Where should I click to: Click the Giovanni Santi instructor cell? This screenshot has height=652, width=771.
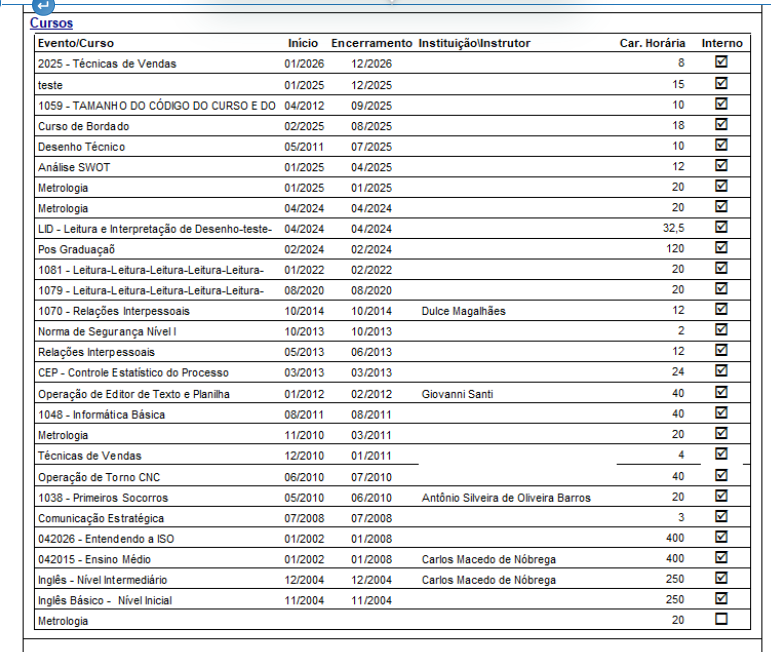click(x=457, y=394)
